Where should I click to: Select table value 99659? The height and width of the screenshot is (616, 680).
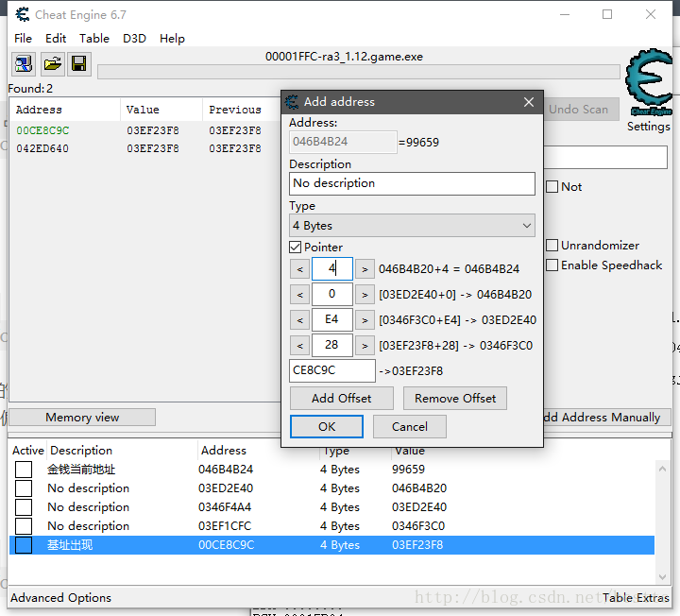408,470
